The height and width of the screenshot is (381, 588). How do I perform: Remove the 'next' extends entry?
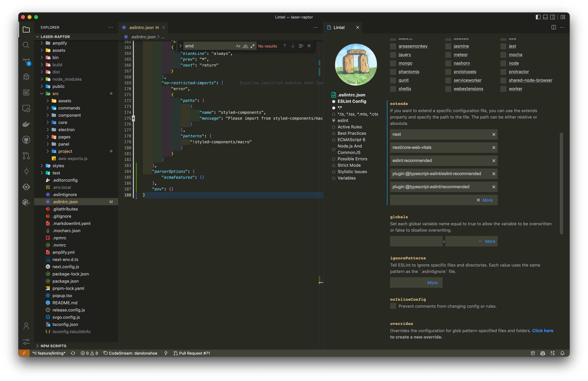(494, 134)
